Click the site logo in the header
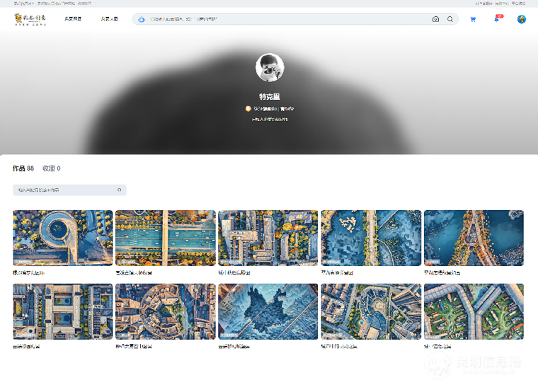This screenshot has width=538, height=392. tap(30, 19)
